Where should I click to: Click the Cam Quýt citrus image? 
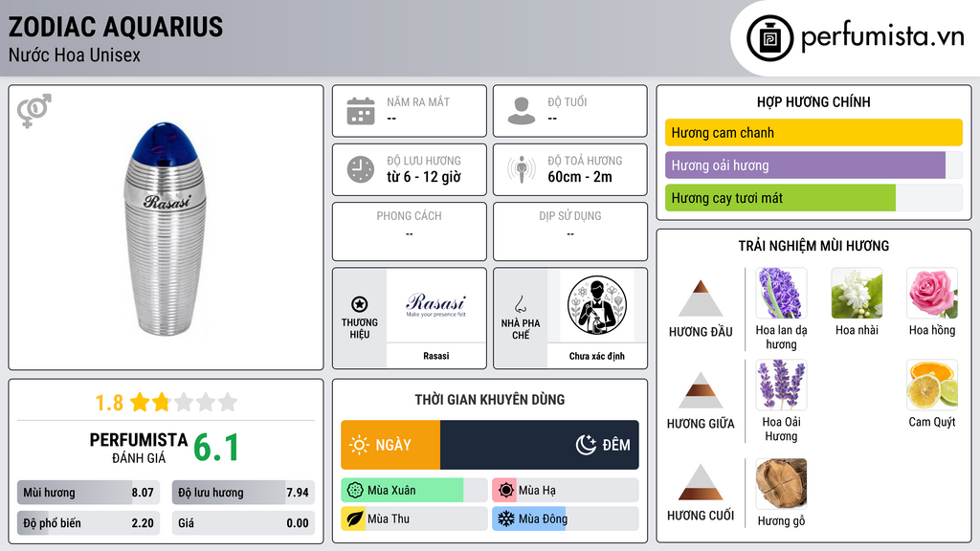932,385
